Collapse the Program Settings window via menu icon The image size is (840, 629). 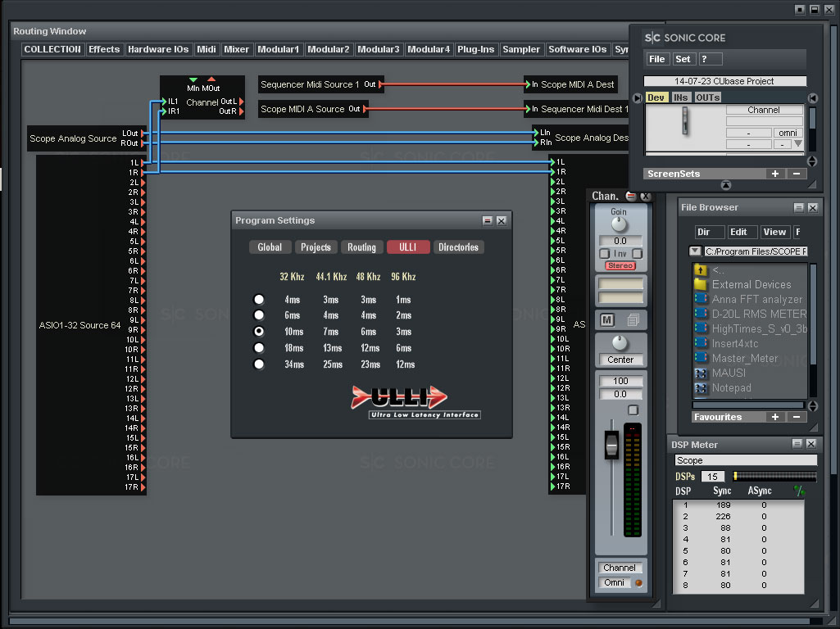487,220
